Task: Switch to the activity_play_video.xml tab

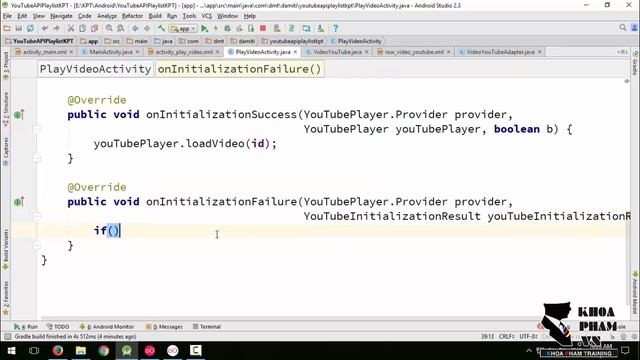Action: (184, 52)
